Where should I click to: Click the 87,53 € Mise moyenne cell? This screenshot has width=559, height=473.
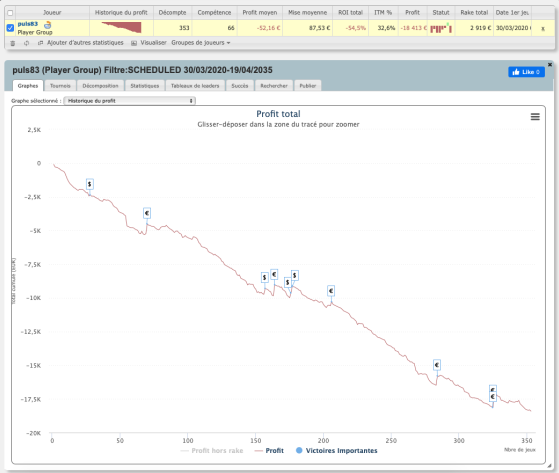tap(308, 28)
